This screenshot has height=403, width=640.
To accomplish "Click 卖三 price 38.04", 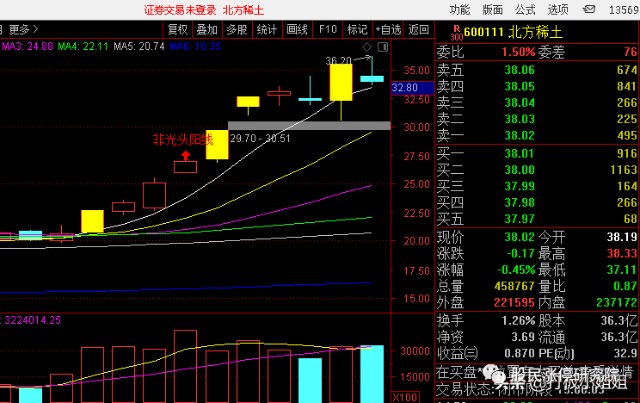I will 519,103.
